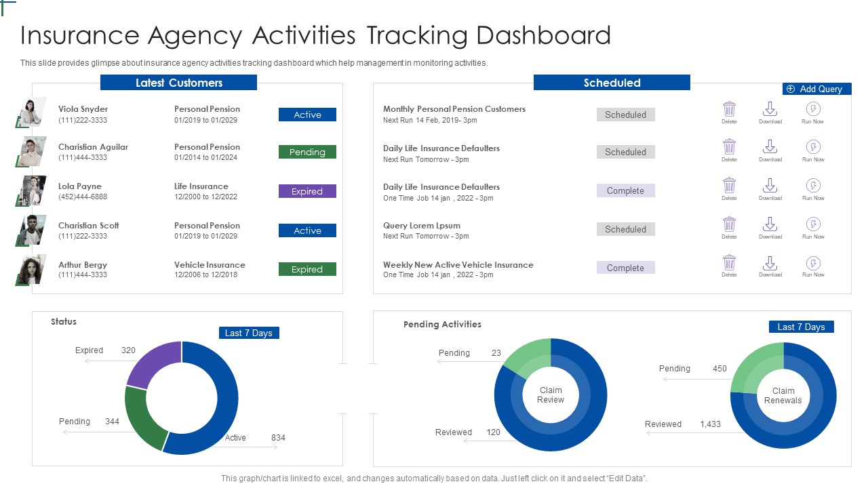868x488 pixels.
Task: Click the Add Query button
Action: click(x=816, y=89)
